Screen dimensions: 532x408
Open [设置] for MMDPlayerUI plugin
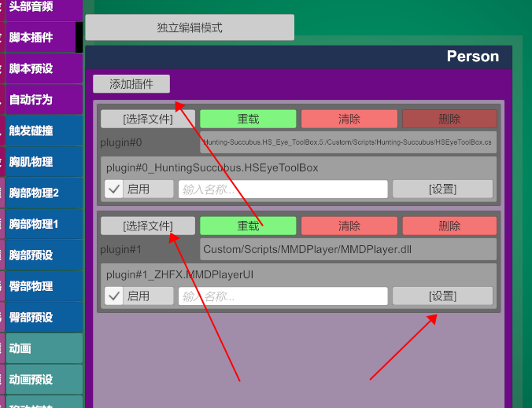[x=443, y=296]
